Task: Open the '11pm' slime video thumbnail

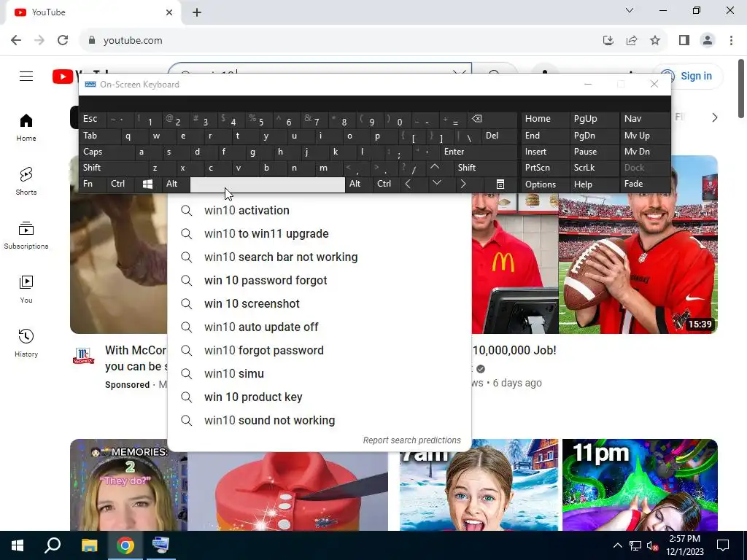Action: coord(640,485)
